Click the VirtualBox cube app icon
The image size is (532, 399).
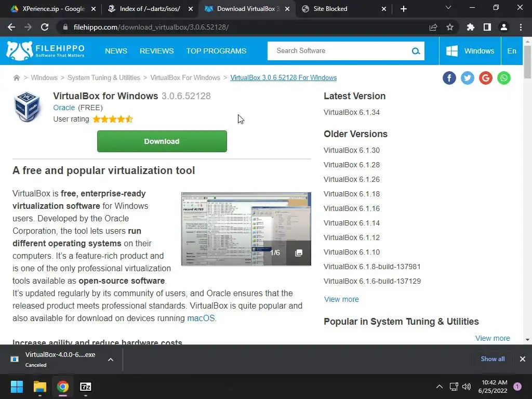[x=27, y=107]
